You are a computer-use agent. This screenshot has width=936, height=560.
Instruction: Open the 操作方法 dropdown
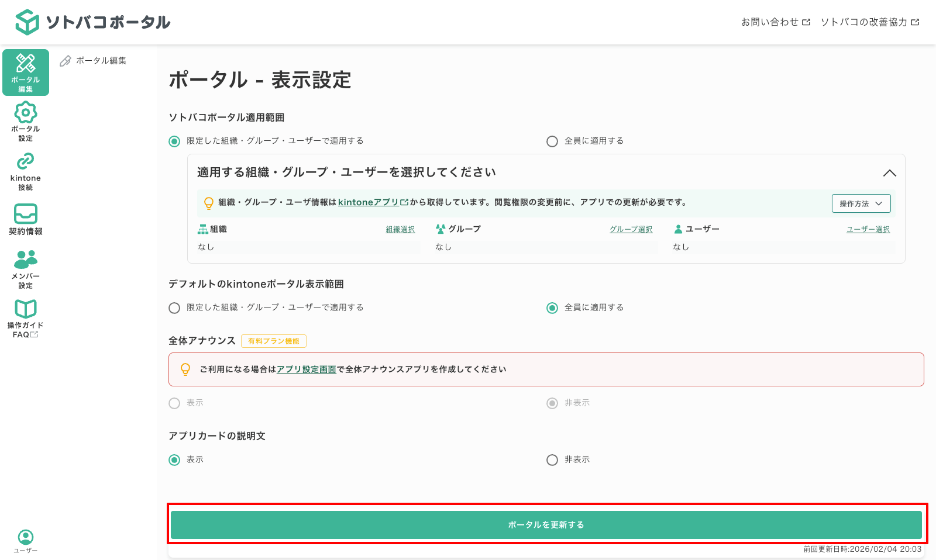861,203
